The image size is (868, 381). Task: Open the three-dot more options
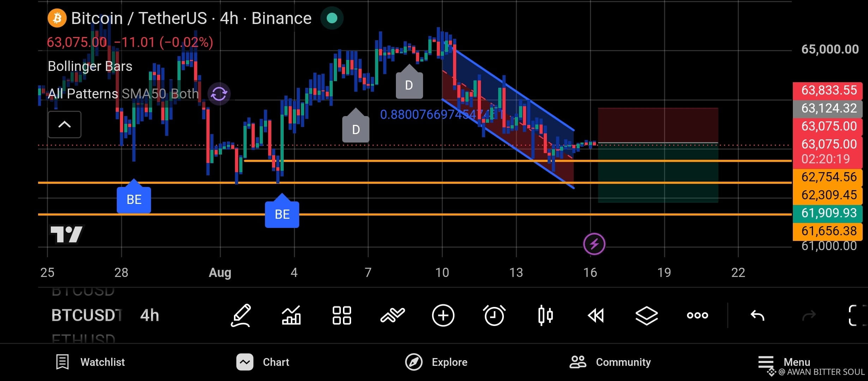click(698, 315)
